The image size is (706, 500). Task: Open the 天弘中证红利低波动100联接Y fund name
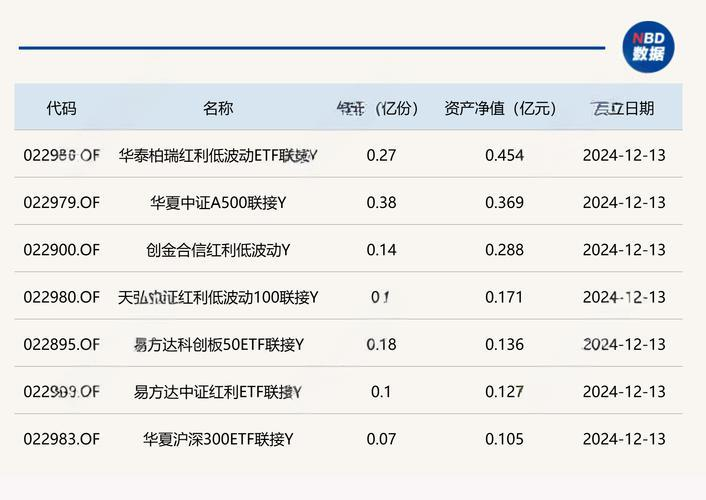point(218,297)
